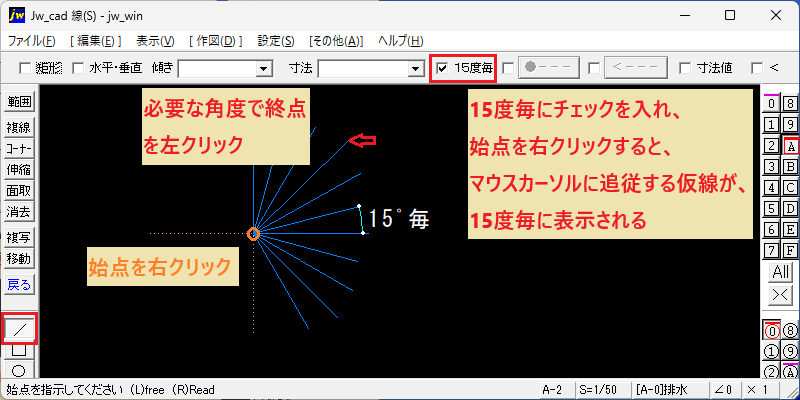This screenshot has width=800, height=400.
Task: Click the × button below All
Action: point(781,294)
